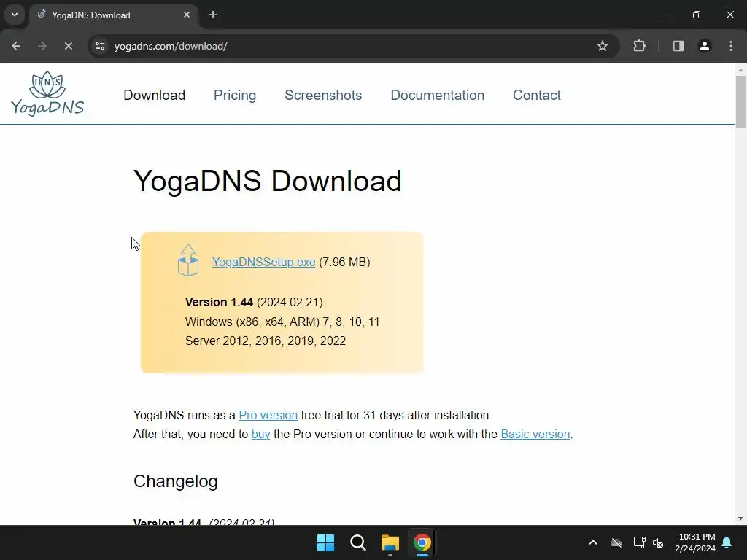Open the Extensions puzzle icon

click(x=639, y=46)
